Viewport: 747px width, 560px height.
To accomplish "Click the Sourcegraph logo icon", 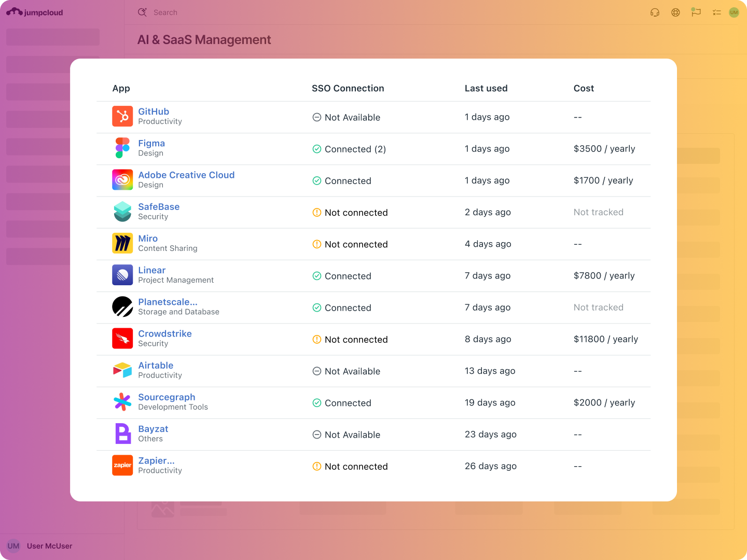I will coord(122,402).
